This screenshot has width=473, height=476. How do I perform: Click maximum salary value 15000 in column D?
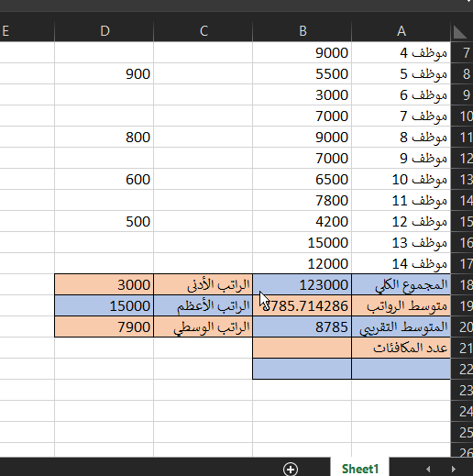click(x=104, y=305)
